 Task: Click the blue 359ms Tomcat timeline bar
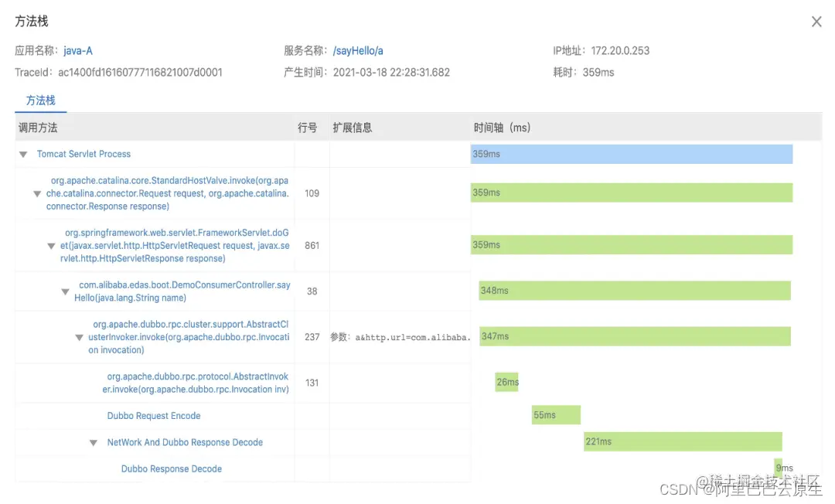click(632, 155)
